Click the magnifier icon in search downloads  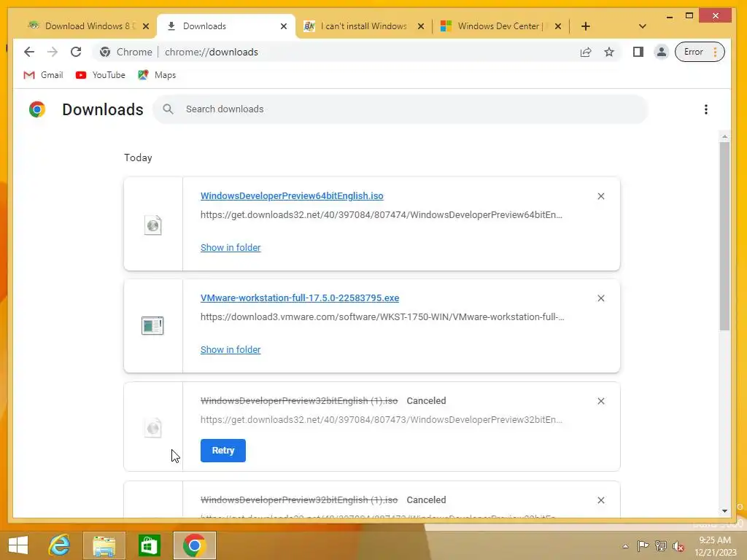pos(168,109)
